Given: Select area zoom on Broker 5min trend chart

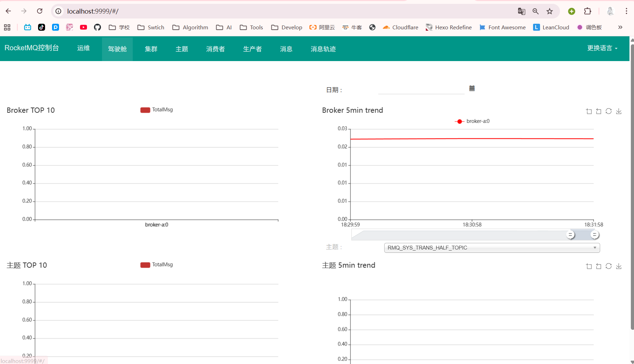Looking at the screenshot, I should (589, 111).
